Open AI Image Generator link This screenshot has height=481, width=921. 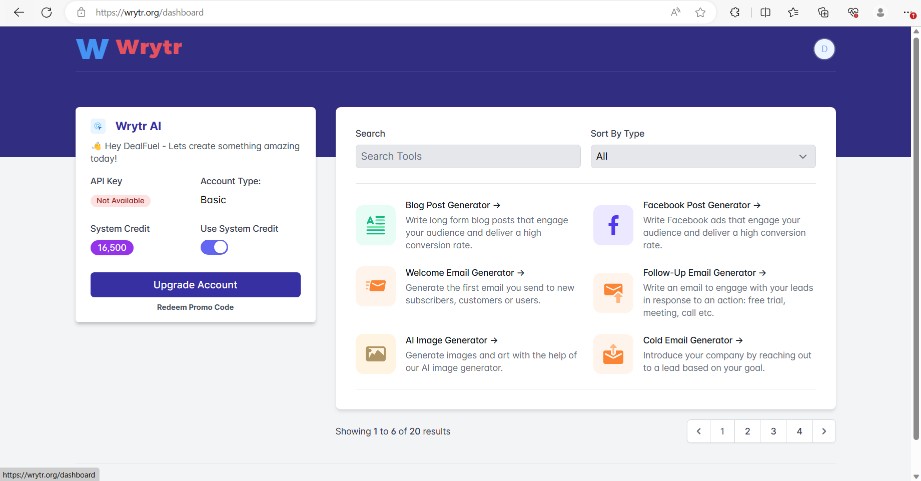point(451,340)
